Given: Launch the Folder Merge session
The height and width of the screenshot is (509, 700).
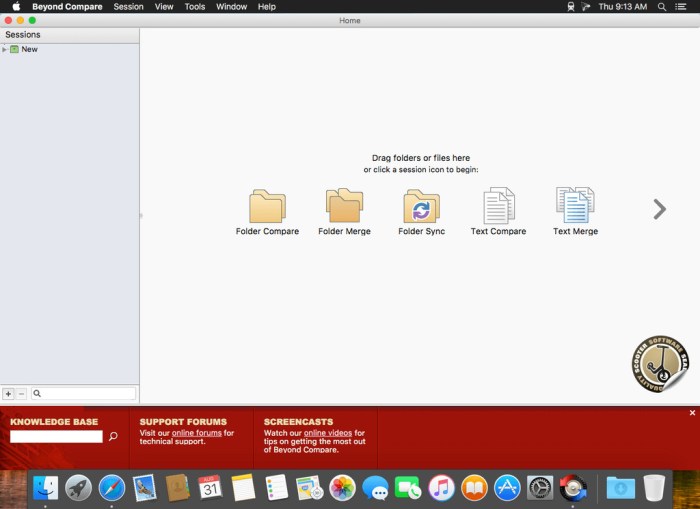Looking at the screenshot, I should 344,206.
